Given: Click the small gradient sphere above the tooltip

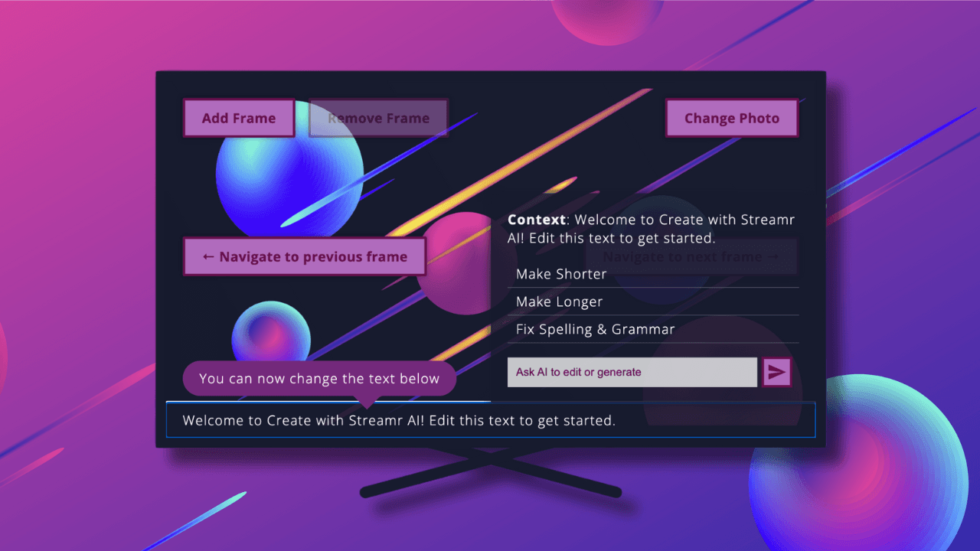Looking at the screenshot, I should coord(270,333).
